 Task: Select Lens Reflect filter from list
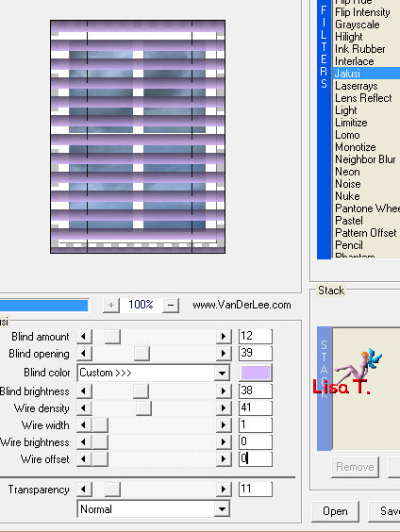click(363, 98)
